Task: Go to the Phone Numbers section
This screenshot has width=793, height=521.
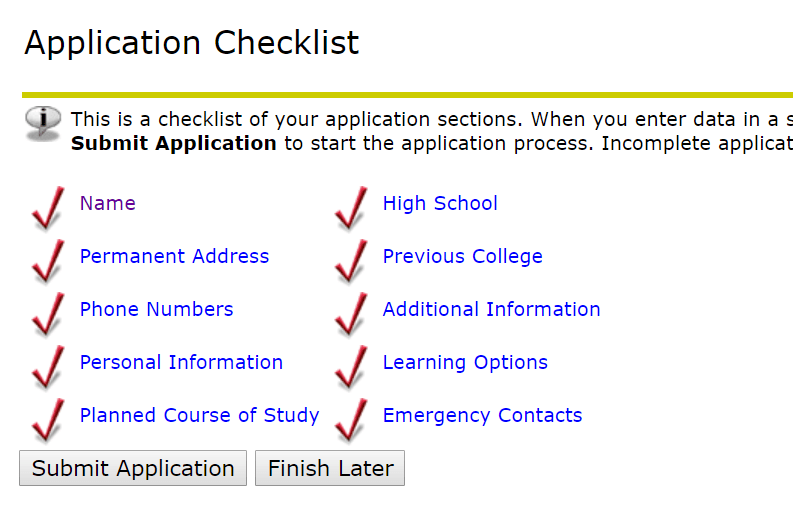Action: click(x=157, y=310)
